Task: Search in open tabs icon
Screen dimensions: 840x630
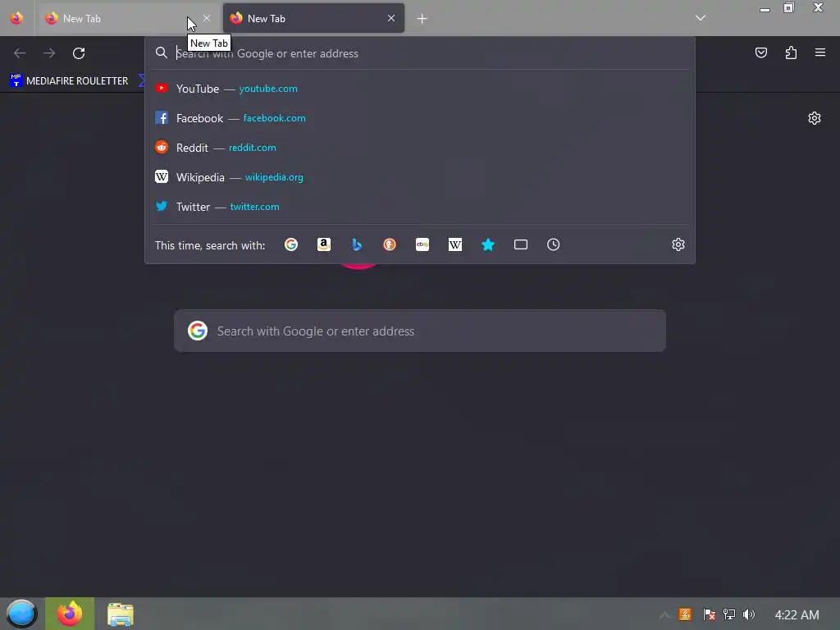Action: (521, 244)
